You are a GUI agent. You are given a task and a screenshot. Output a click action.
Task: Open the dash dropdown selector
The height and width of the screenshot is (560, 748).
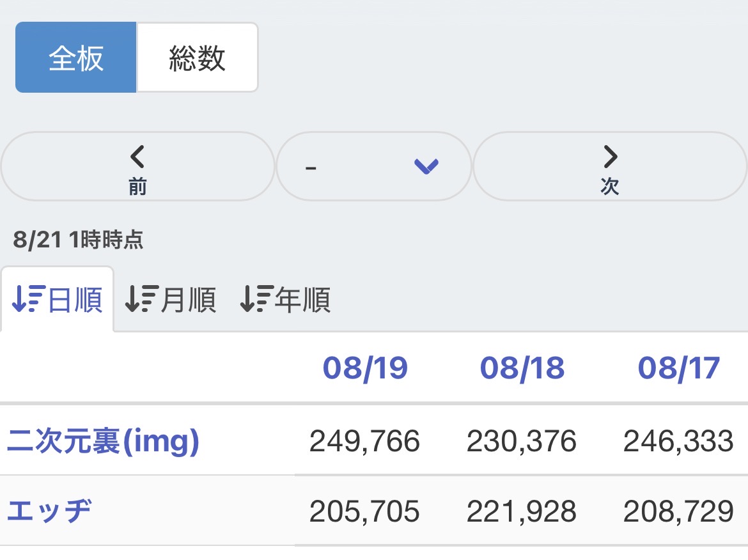[x=373, y=166]
